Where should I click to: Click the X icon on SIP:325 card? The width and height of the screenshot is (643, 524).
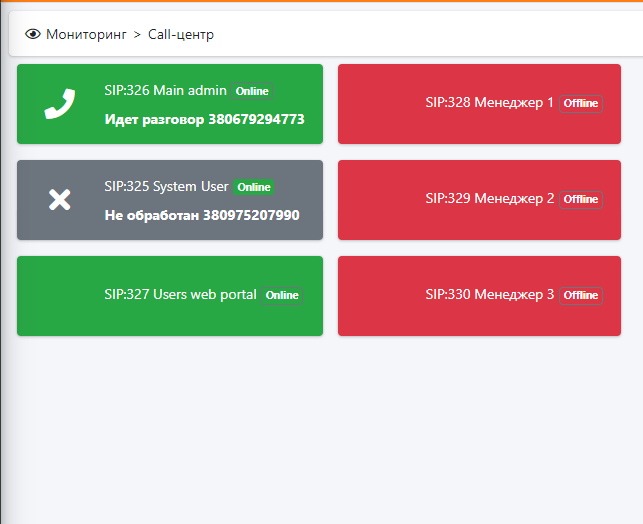click(x=60, y=200)
